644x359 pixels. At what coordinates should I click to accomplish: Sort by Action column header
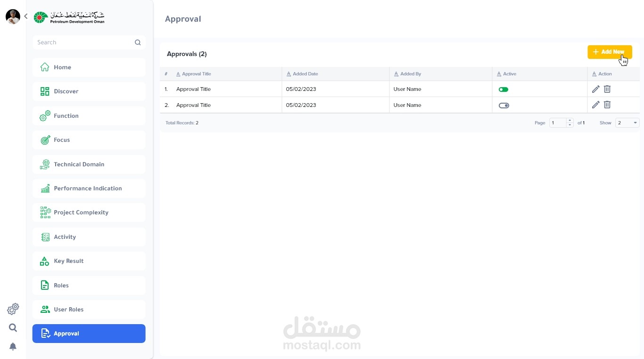[x=602, y=74]
